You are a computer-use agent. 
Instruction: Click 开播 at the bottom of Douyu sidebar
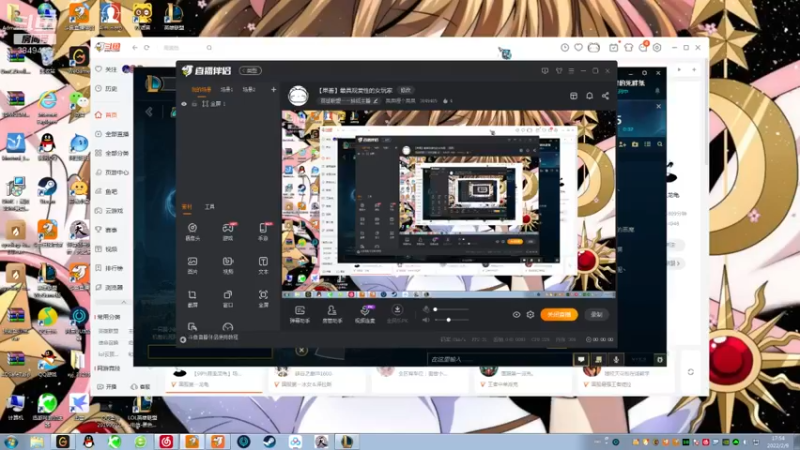(107, 387)
